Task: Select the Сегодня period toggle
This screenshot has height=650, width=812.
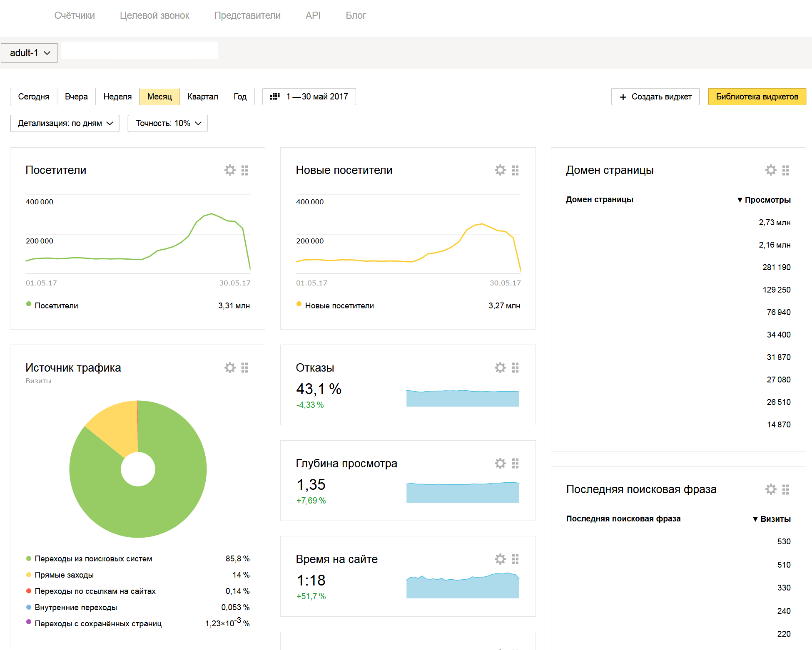Action: pos(34,97)
